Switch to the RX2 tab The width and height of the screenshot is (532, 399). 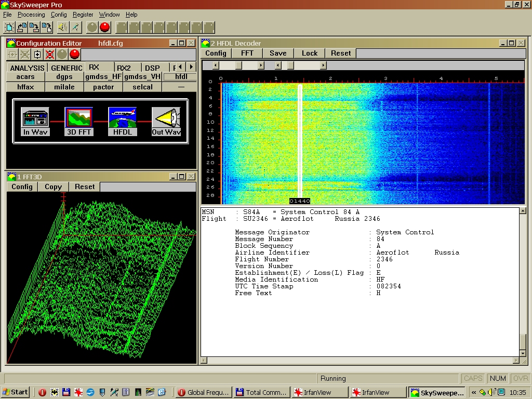coord(124,68)
